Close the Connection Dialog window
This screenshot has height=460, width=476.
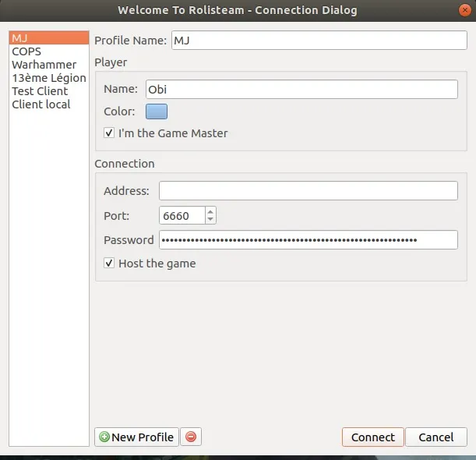(464, 10)
